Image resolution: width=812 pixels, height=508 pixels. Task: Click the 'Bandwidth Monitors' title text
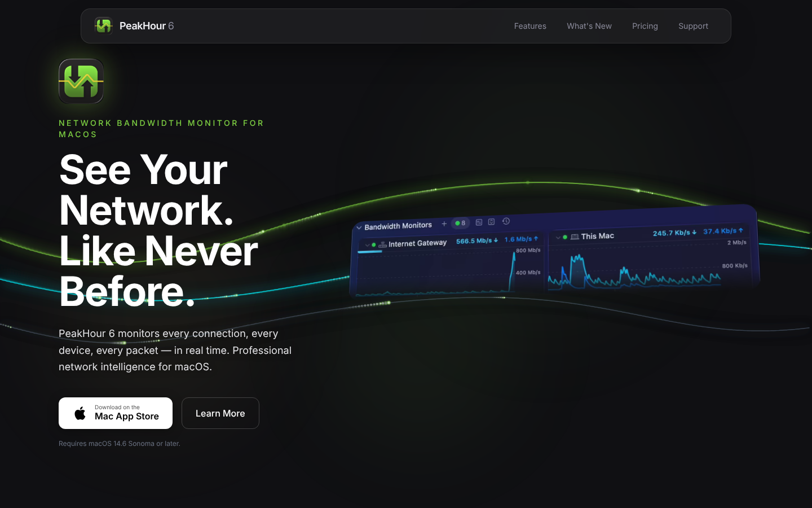coord(398,226)
